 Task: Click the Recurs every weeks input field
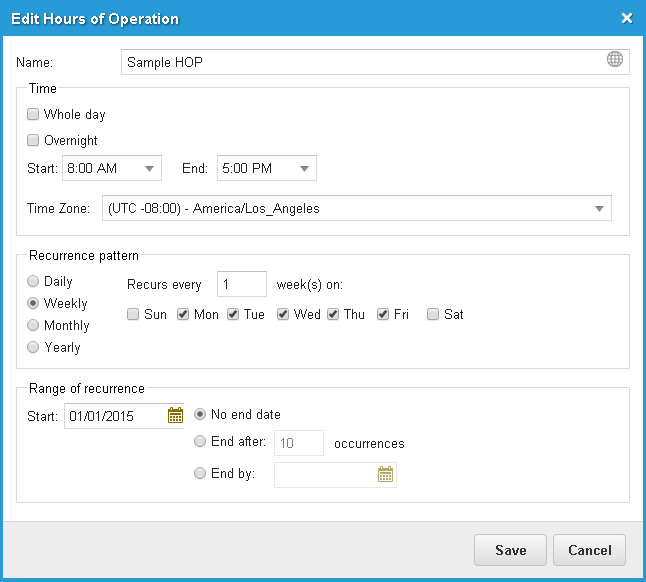click(242, 284)
